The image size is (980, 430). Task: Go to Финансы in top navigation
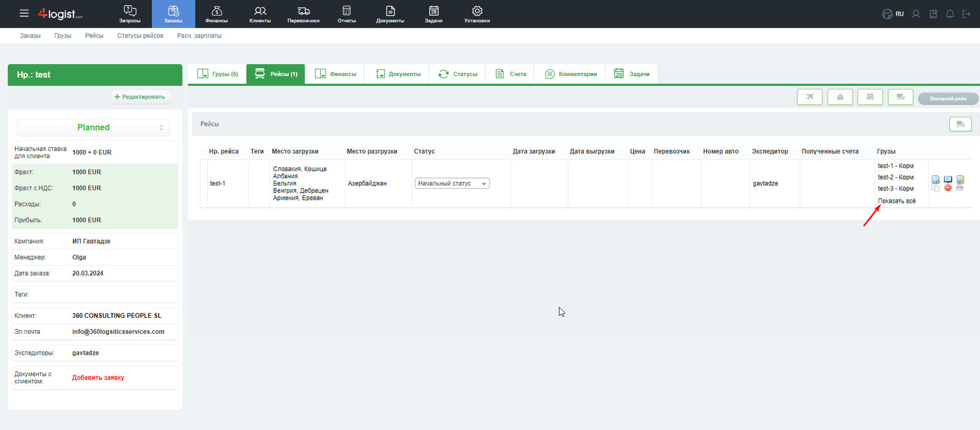click(x=217, y=14)
